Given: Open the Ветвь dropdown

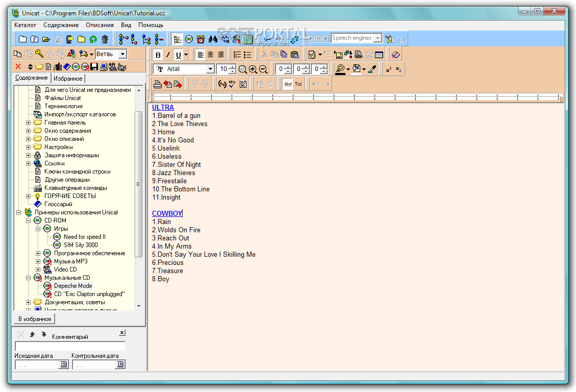Looking at the screenshot, I should 122,54.
